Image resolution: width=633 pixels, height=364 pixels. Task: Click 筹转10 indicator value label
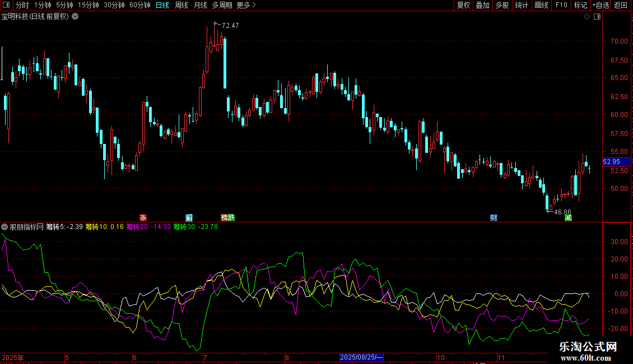(x=105, y=227)
